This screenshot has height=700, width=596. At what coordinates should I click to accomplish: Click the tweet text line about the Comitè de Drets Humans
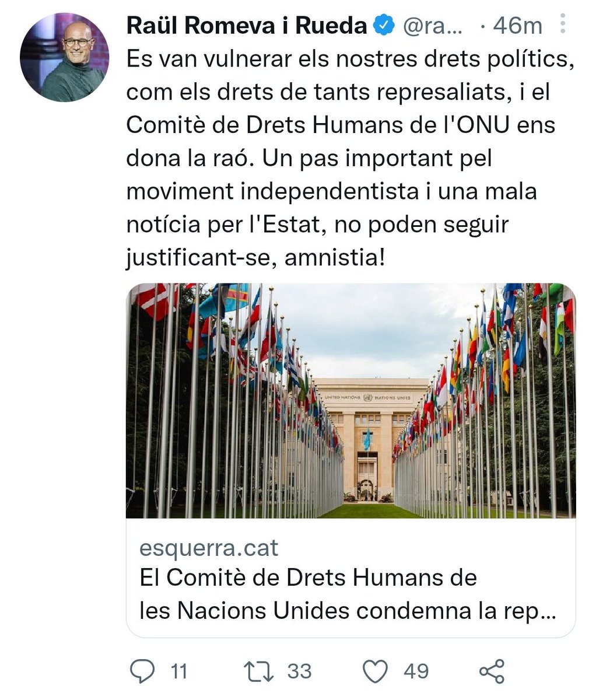click(x=341, y=125)
